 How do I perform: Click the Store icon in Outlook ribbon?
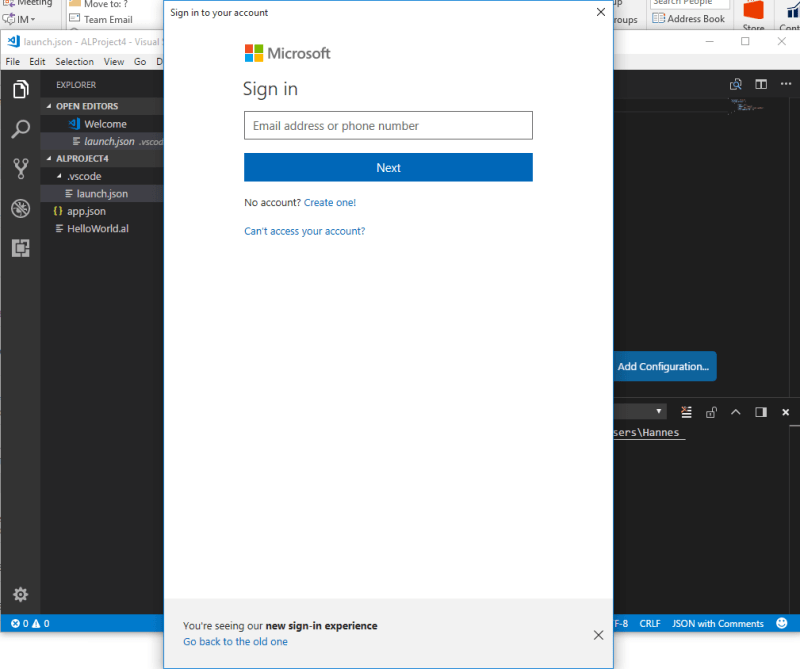coord(754,15)
